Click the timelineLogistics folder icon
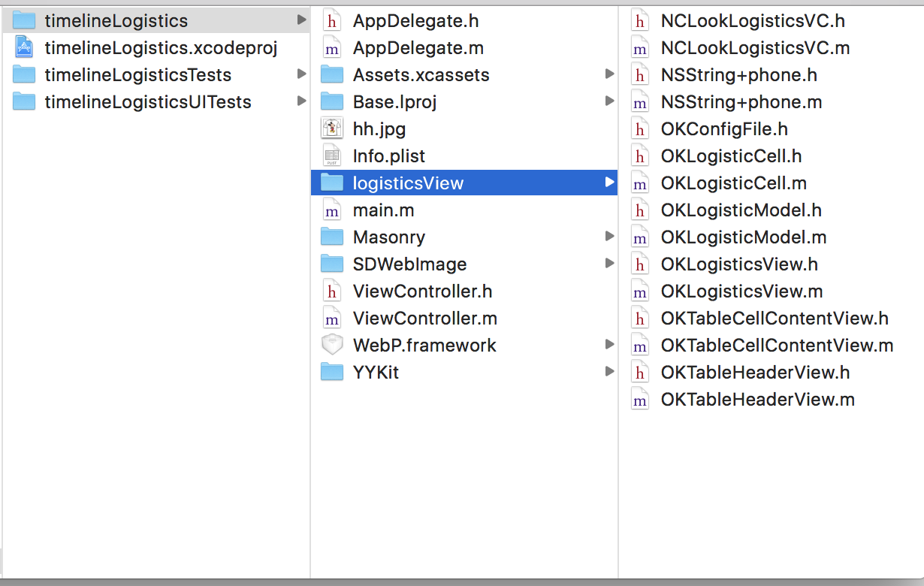Image resolution: width=924 pixels, height=586 pixels. 24,20
